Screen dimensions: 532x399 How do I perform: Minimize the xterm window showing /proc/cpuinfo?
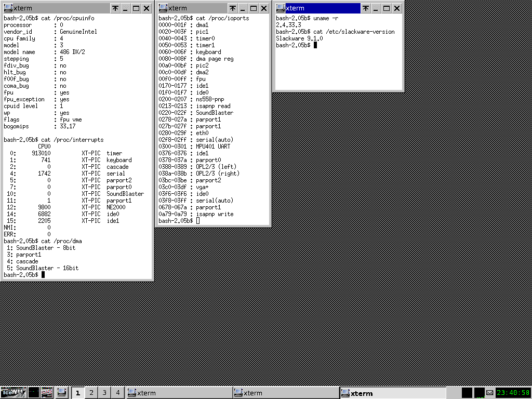coord(126,8)
